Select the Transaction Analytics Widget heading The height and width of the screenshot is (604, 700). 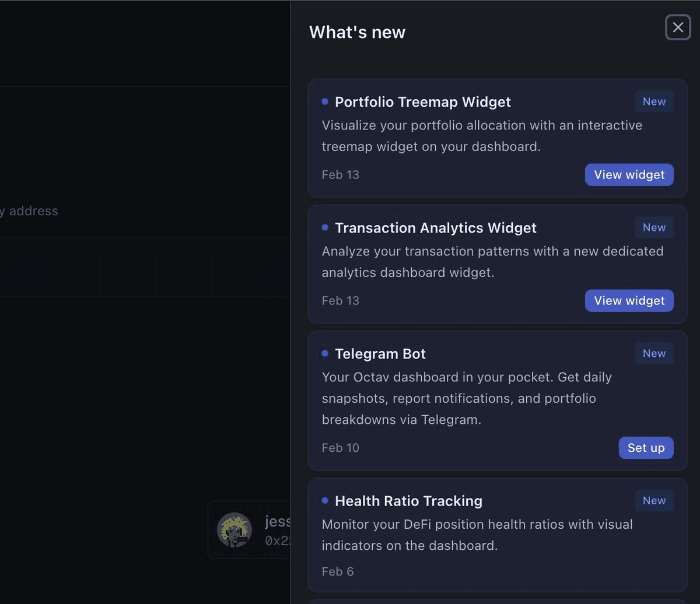(435, 228)
